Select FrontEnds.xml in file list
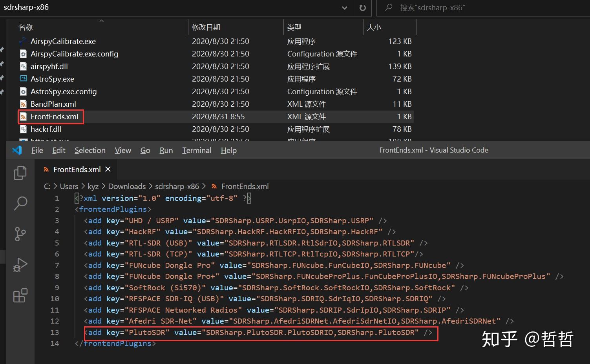 tap(55, 116)
